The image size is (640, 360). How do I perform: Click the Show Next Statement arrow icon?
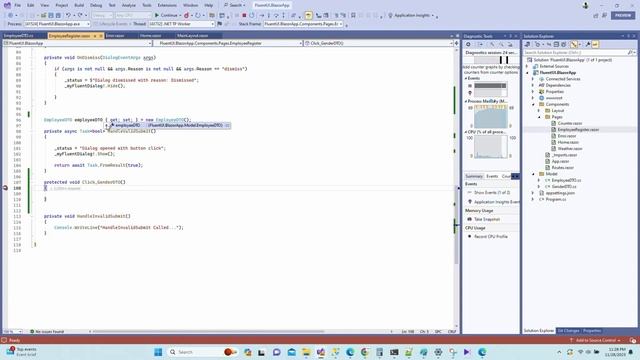pyautogui.click(x=262, y=15)
